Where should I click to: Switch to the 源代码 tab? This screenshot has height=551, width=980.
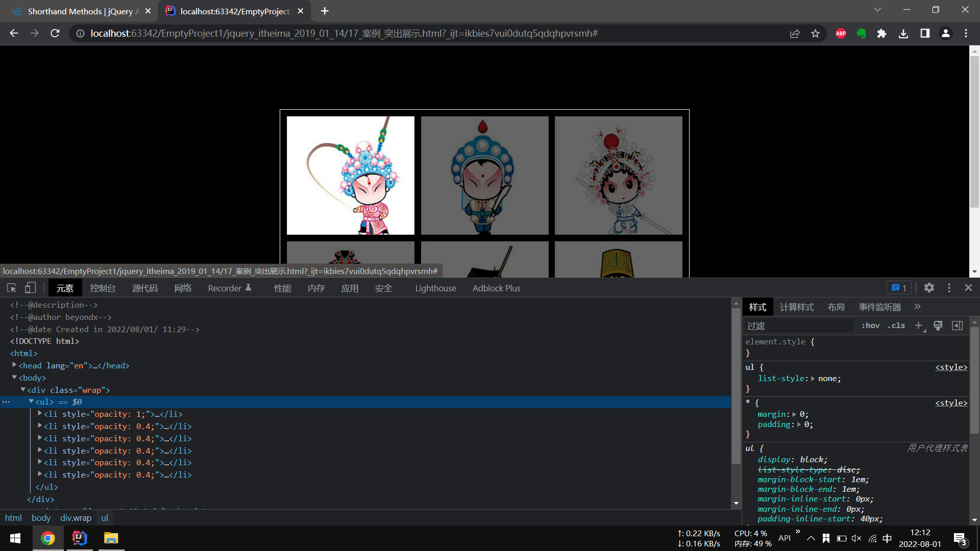[145, 288]
